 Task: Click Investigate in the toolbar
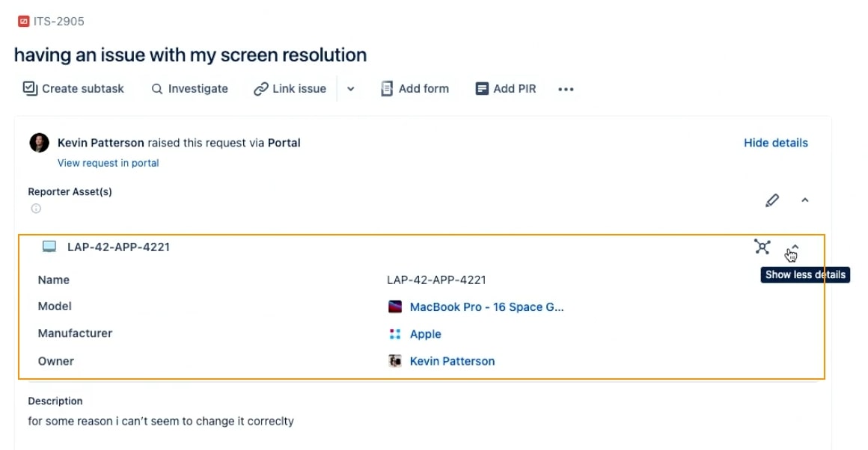[190, 88]
